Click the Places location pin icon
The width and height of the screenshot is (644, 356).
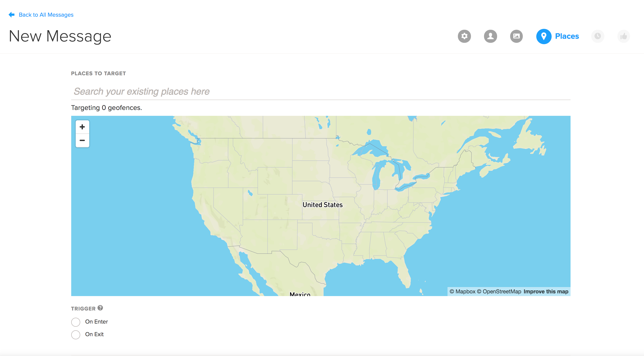[544, 36]
